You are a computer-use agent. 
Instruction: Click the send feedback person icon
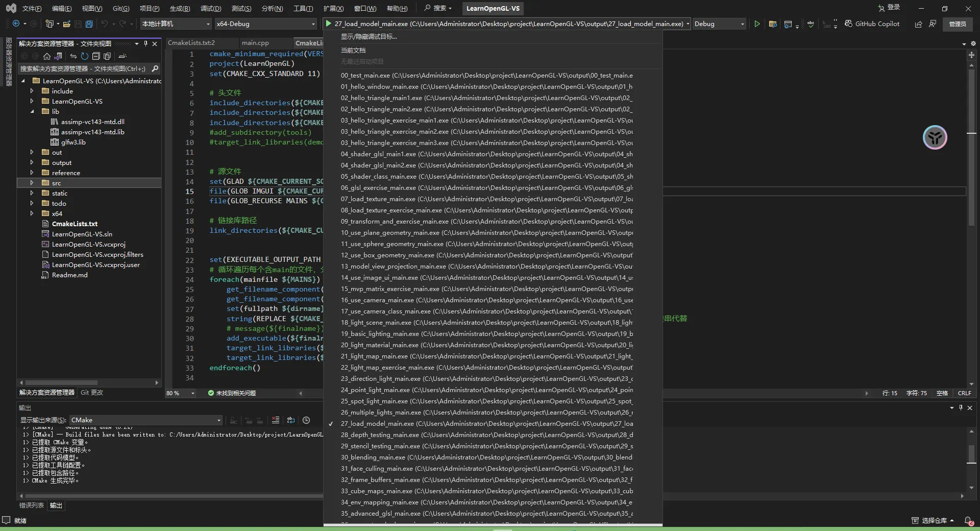click(933, 23)
